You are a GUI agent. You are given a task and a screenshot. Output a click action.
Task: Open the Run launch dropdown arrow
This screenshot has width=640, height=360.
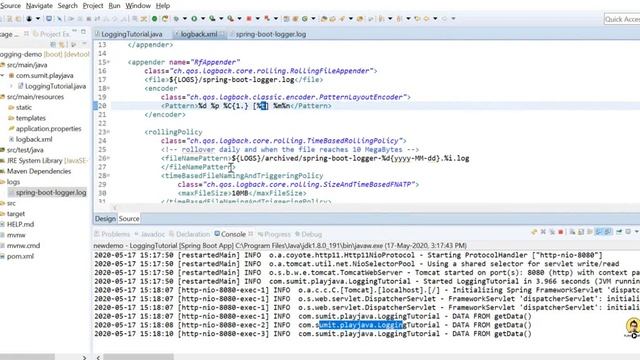(203, 19)
